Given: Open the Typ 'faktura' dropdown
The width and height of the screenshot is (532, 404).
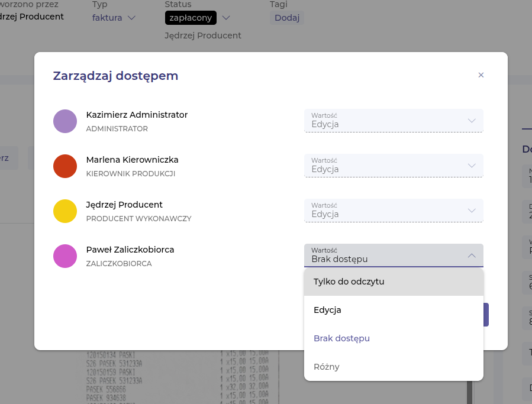Looking at the screenshot, I should tap(114, 18).
